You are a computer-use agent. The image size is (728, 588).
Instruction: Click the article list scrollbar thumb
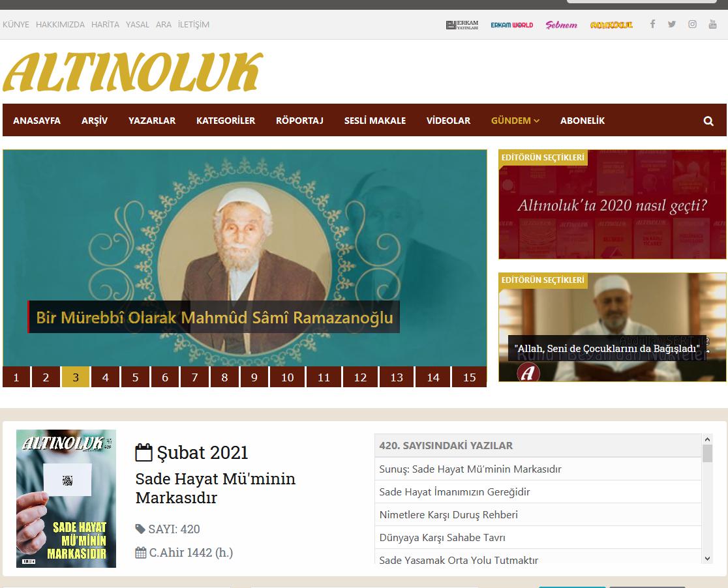point(707,454)
